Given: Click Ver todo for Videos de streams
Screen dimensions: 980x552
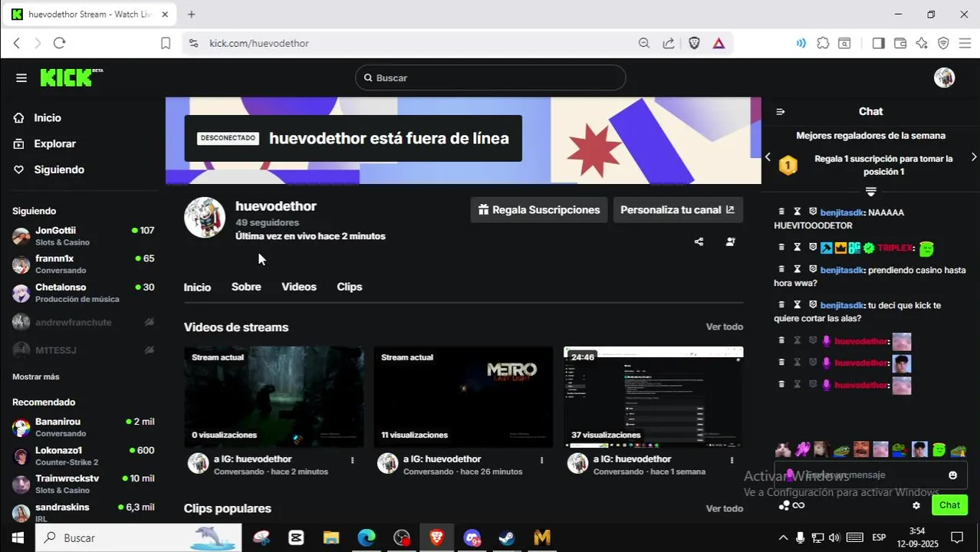Looking at the screenshot, I should pyautogui.click(x=724, y=327).
